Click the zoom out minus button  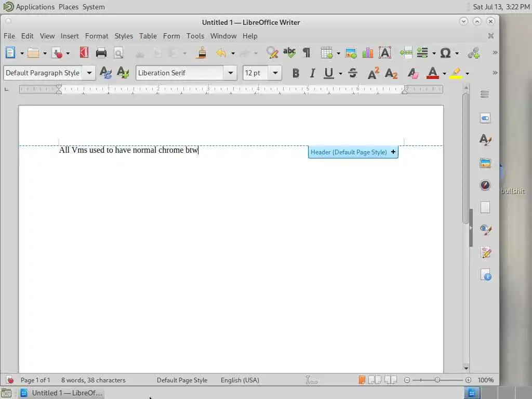[x=407, y=380]
